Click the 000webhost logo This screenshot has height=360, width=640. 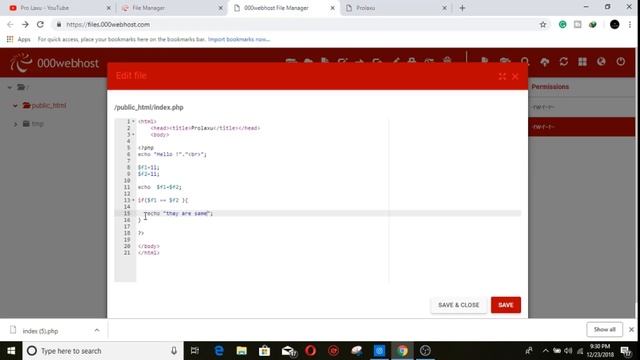point(54,63)
